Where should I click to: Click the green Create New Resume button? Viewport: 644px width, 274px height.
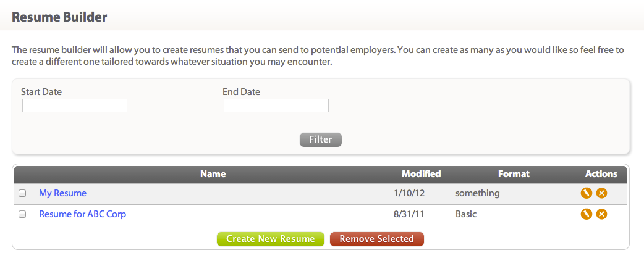coord(271,239)
